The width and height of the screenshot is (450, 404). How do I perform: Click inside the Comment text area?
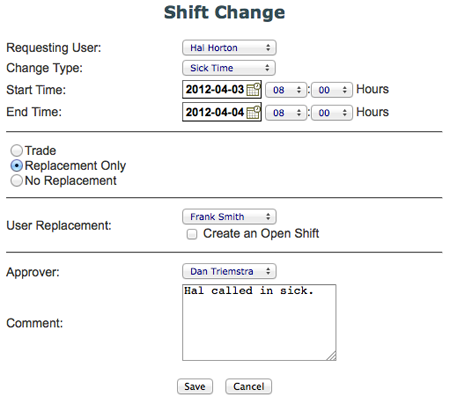pyautogui.click(x=259, y=322)
